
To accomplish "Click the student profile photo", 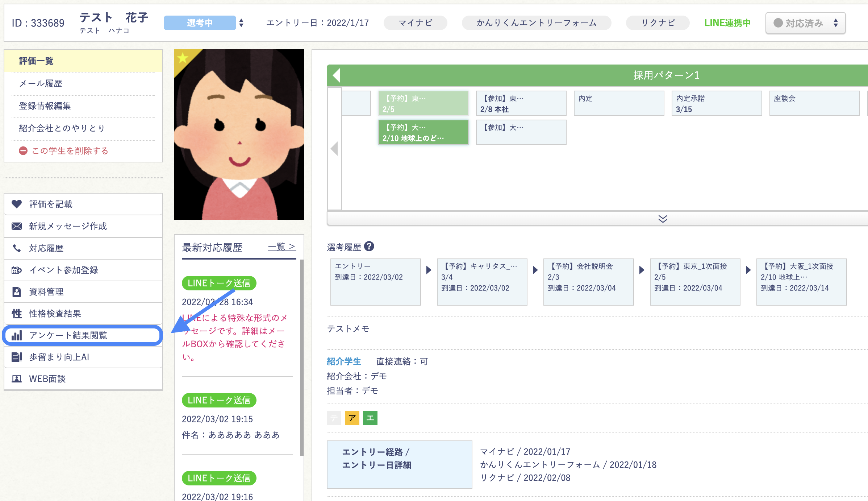I will (x=239, y=134).
